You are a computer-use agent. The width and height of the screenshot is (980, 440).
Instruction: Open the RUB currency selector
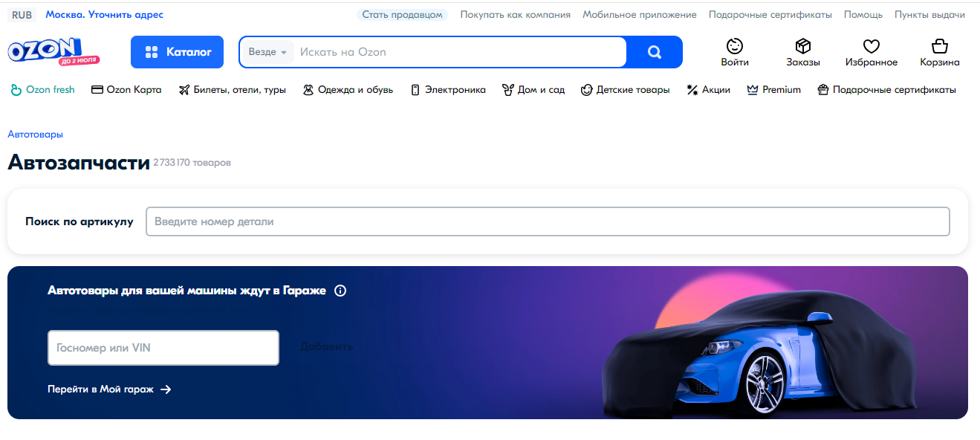click(x=22, y=14)
